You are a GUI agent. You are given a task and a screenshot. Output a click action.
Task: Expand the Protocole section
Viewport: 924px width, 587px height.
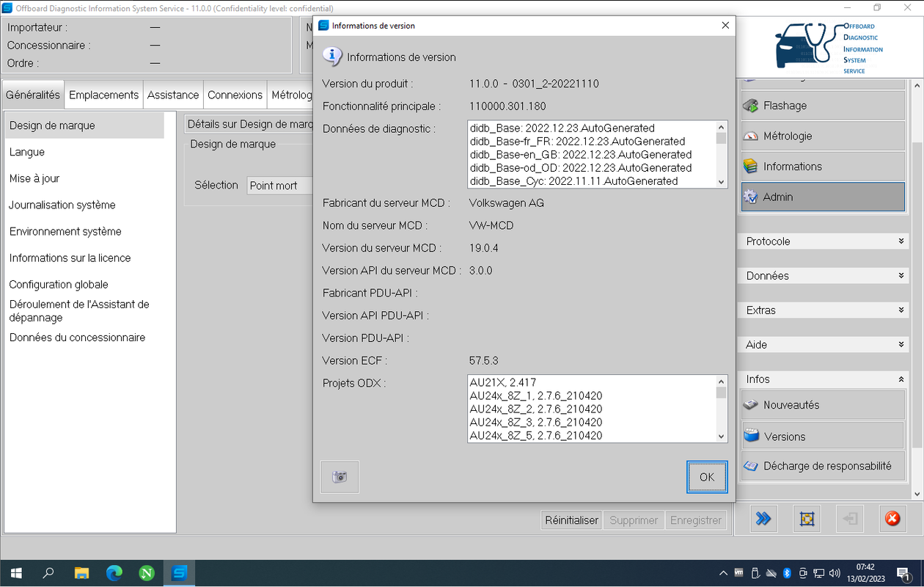824,241
